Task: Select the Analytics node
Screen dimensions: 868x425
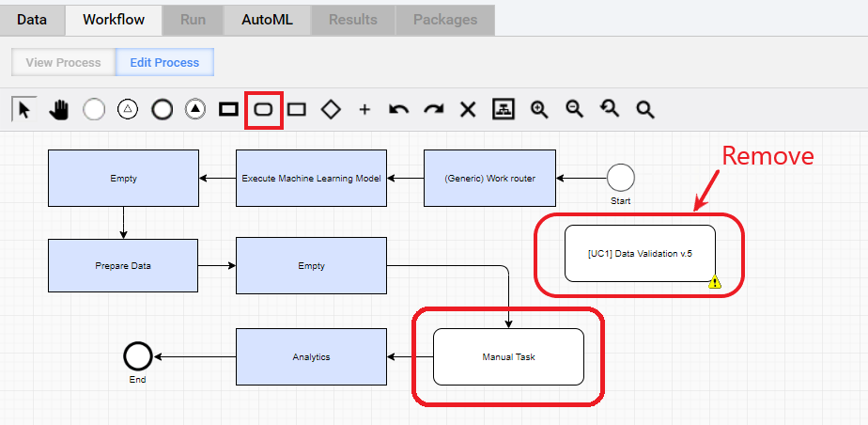Action: pos(311,357)
